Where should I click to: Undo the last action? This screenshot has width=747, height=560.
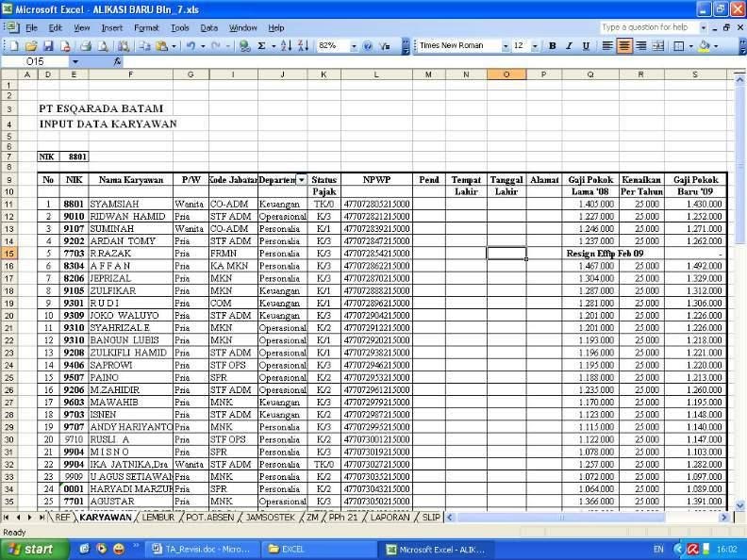191,45
